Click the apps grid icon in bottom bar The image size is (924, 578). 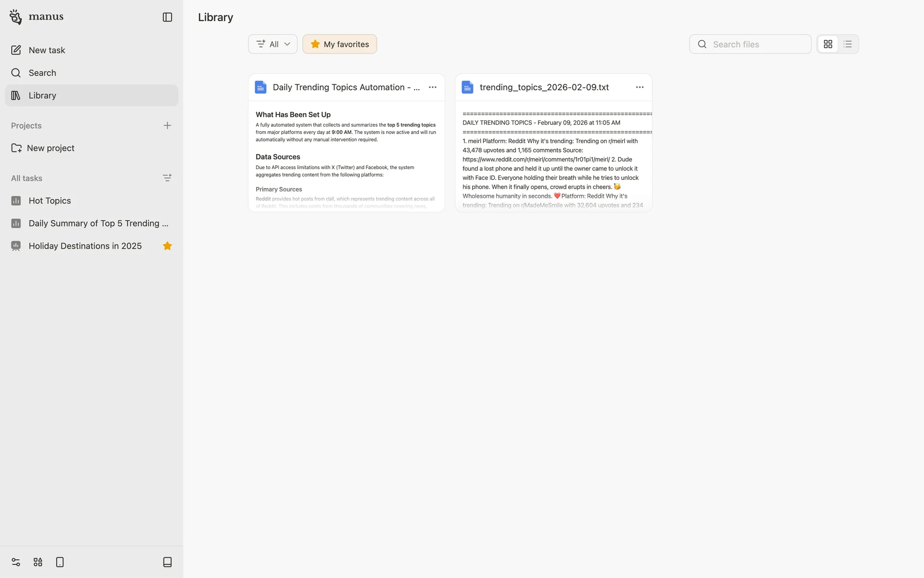tap(38, 562)
